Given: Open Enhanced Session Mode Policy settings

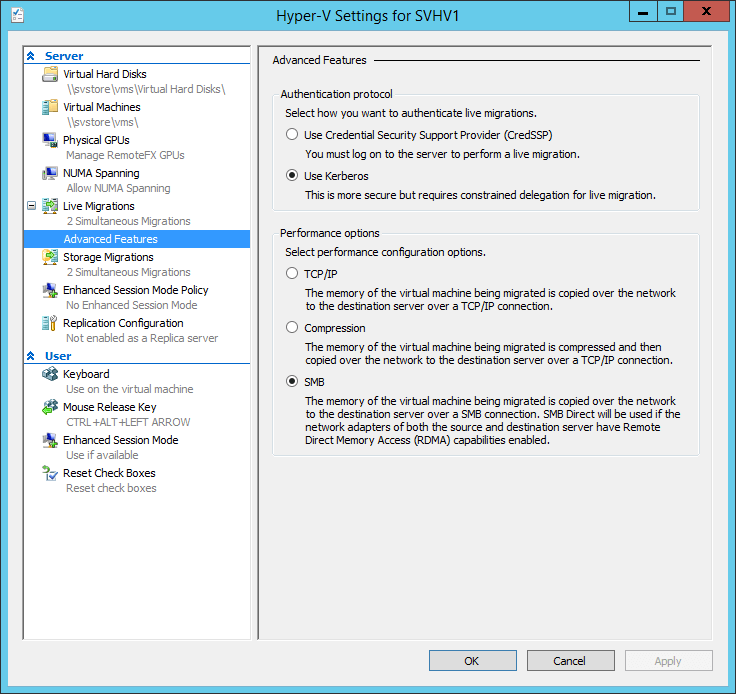Looking at the screenshot, I should click(136, 290).
